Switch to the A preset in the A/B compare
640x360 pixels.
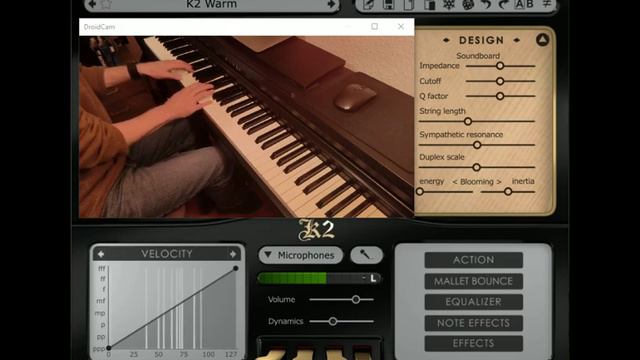coord(519,4)
